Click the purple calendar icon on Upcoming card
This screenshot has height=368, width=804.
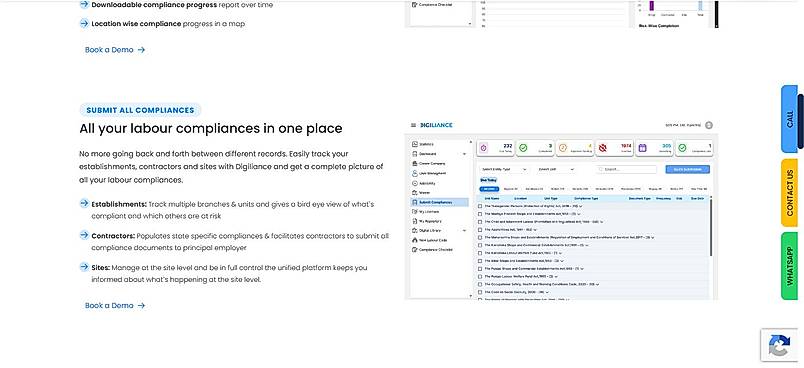[642, 148]
